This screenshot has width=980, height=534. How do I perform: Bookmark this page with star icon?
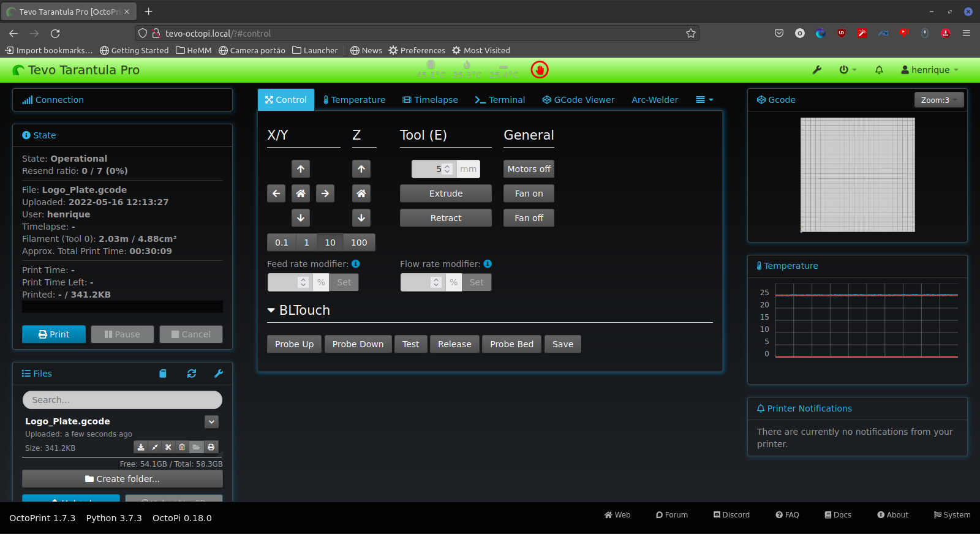(691, 33)
